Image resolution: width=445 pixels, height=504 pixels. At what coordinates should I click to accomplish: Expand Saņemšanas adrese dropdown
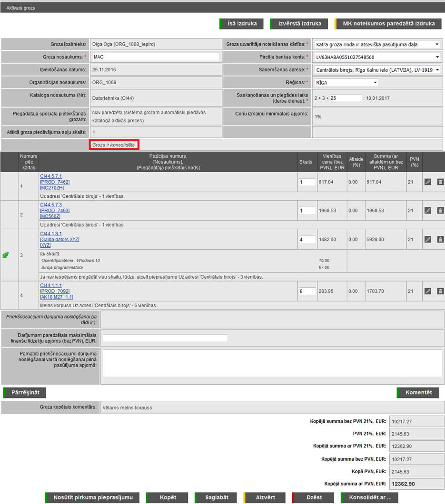click(376, 70)
